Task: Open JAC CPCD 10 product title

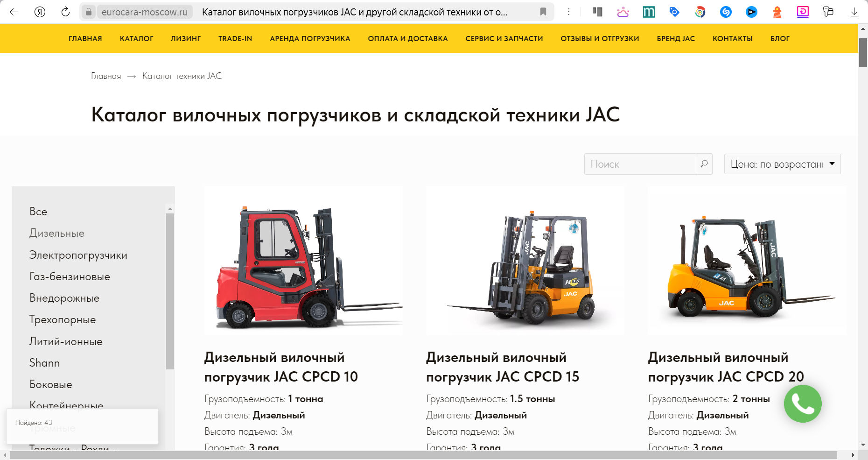Action: 281,367
